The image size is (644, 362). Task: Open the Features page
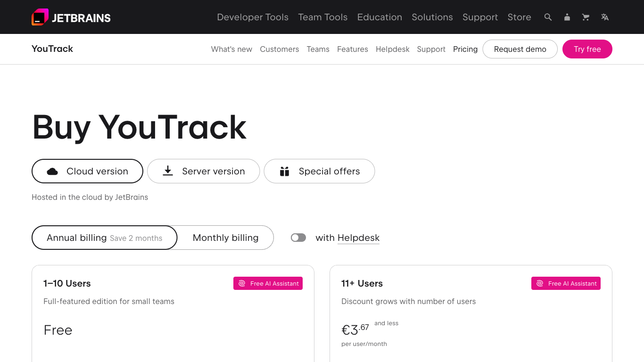point(353,49)
